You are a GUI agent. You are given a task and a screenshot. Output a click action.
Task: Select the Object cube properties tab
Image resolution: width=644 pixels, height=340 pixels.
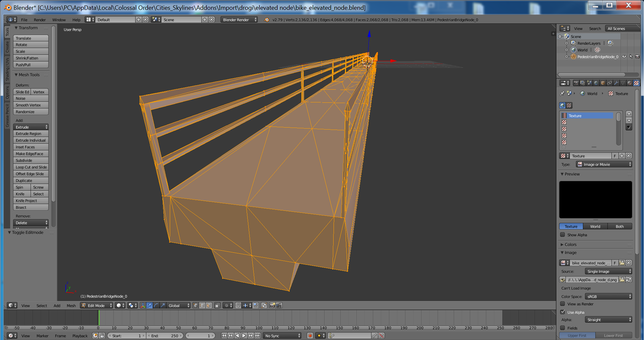pyautogui.click(x=603, y=83)
